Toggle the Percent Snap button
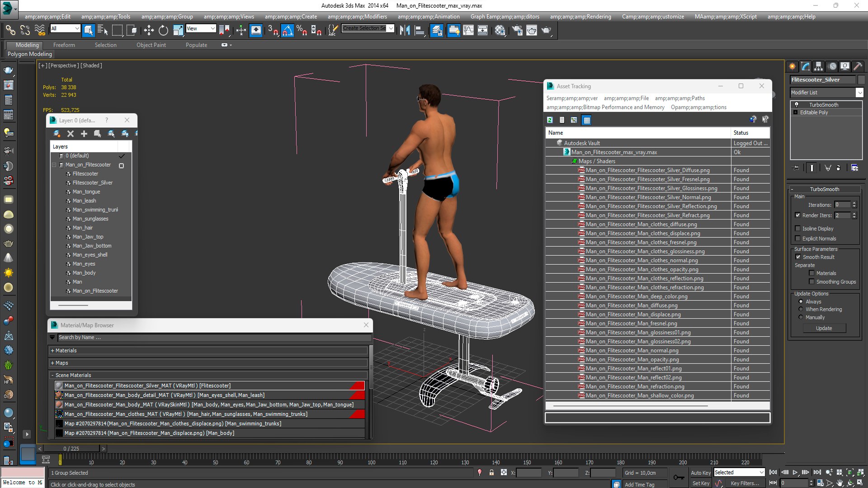The height and width of the screenshot is (488, 868). [302, 30]
